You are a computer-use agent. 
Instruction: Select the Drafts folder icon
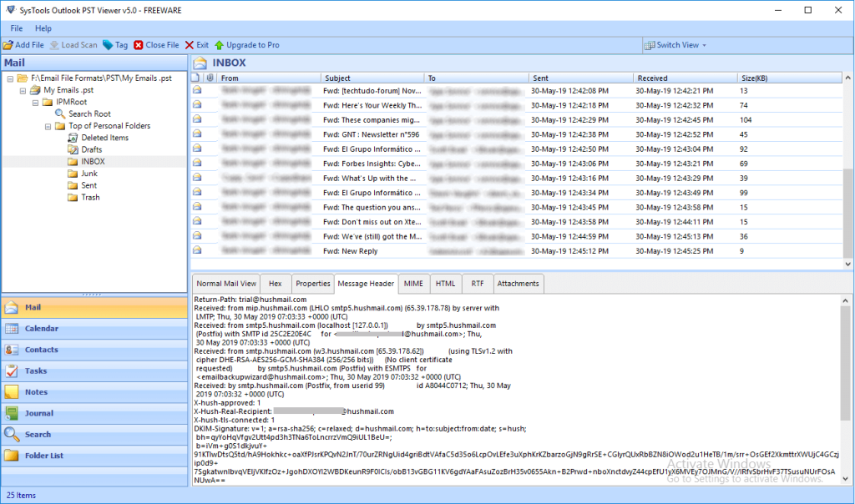pyautogui.click(x=73, y=150)
